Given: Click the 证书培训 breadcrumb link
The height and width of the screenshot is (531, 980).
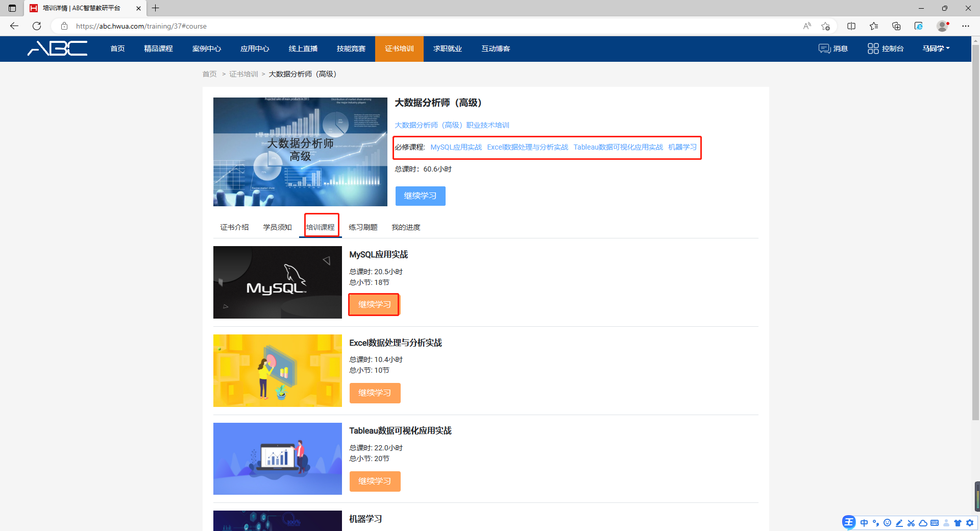Looking at the screenshot, I should pos(243,74).
